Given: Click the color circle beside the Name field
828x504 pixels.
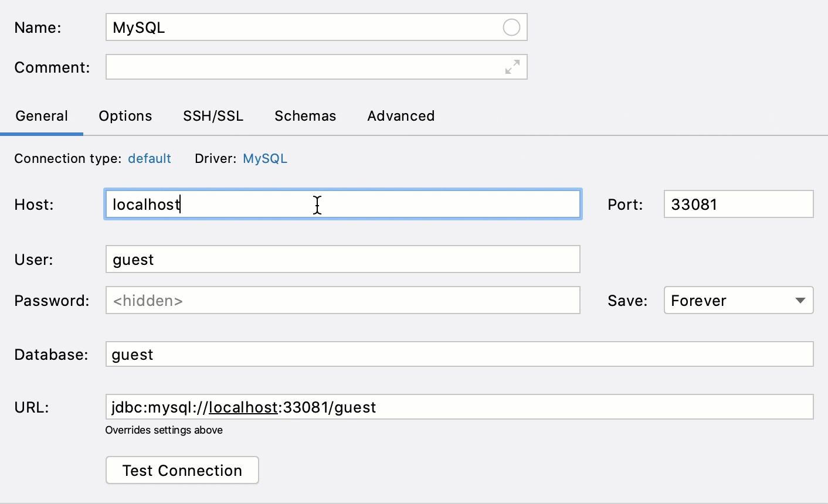Looking at the screenshot, I should (511, 27).
